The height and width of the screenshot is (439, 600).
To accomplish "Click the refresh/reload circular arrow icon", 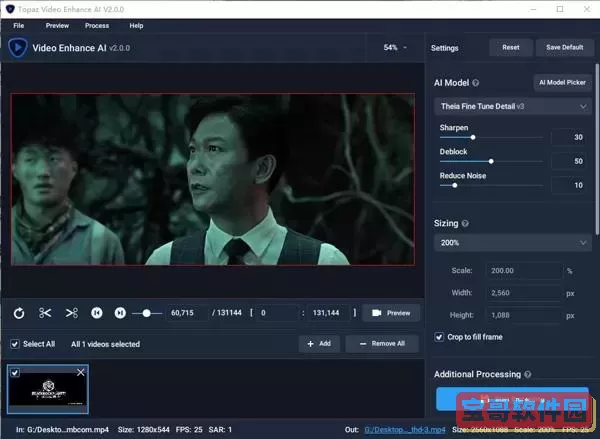I will [19, 313].
